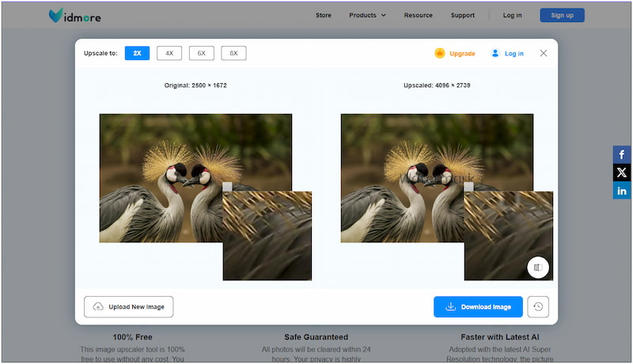Screen dimensions: 633x364
Task: Go to the Support page
Action: pyautogui.click(x=463, y=15)
